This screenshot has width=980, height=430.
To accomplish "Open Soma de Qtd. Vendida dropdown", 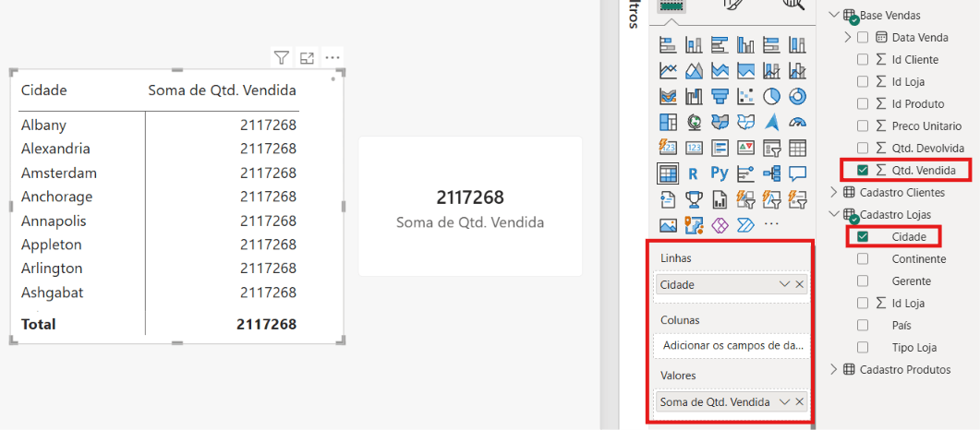I will pos(785,402).
